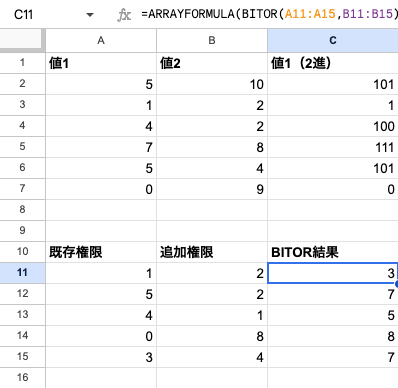Click cell B13 containing 1
Image resolution: width=398 pixels, height=388 pixels.
[212, 315]
